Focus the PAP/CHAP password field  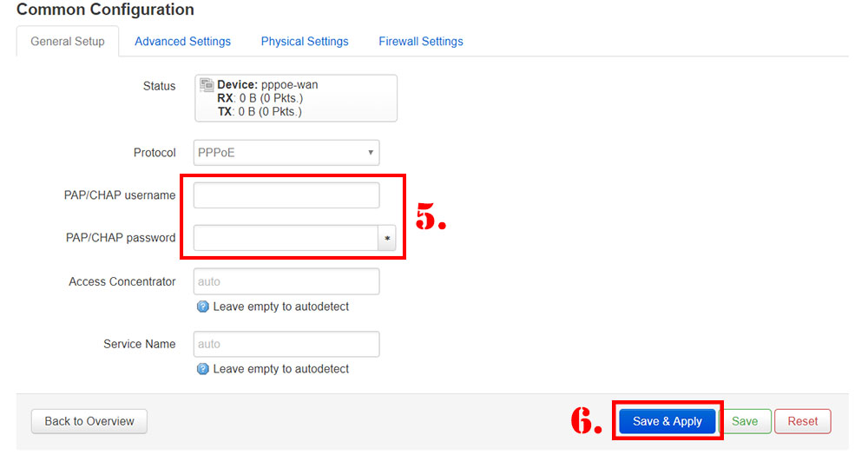(286, 238)
